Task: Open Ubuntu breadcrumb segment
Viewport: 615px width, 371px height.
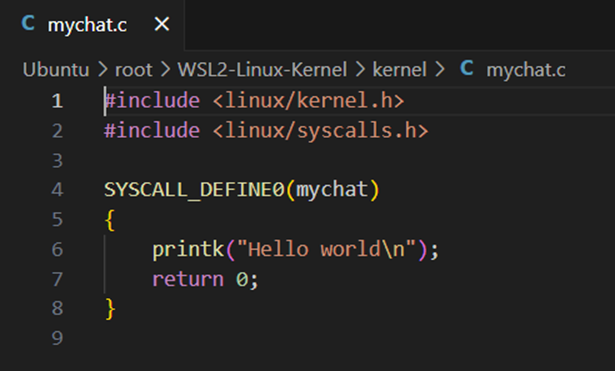Action: pyautogui.click(x=56, y=70)
